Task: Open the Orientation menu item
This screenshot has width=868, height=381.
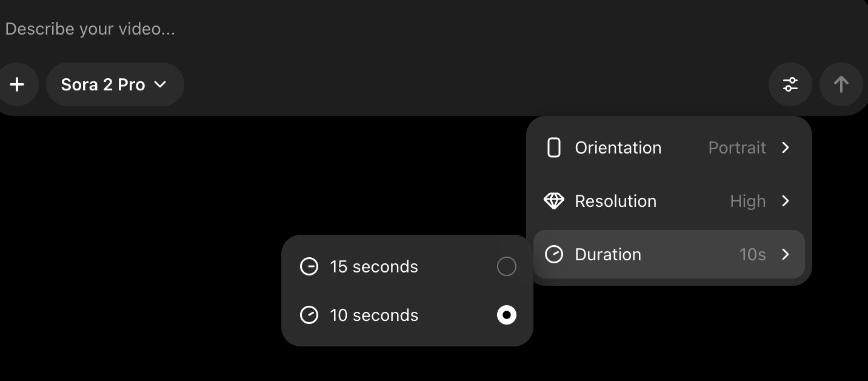Action: pos(618,148)
